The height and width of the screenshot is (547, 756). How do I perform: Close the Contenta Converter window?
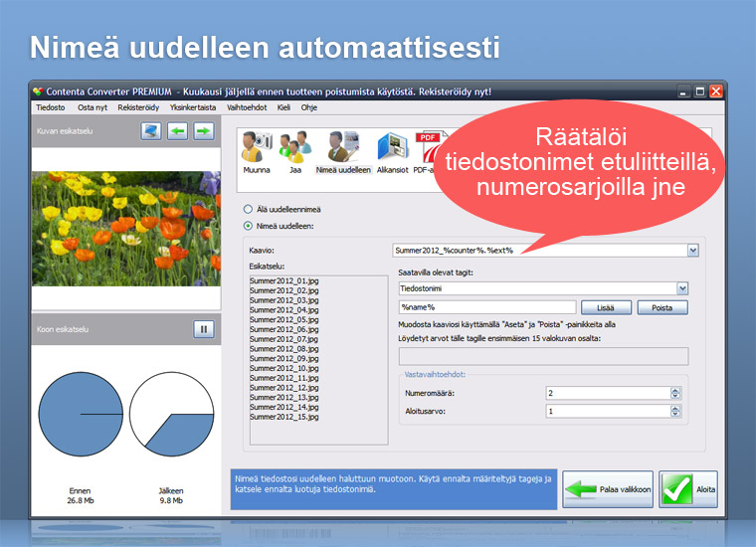pos(716,91)
